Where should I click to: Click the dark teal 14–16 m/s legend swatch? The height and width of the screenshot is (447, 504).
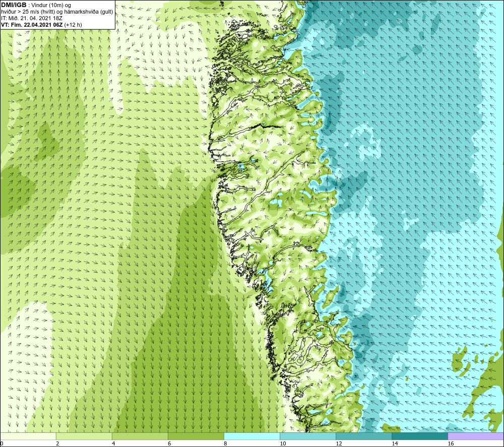point(419,436)
